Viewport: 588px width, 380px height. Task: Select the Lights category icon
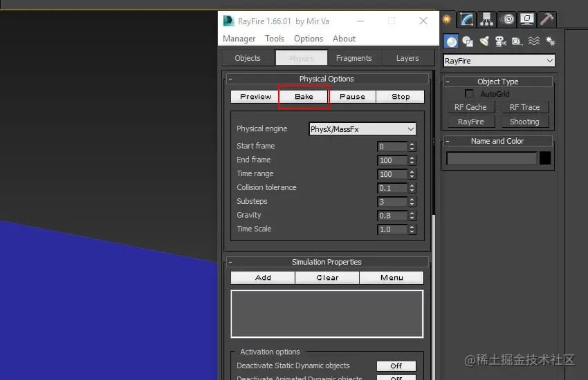(484, 41)
